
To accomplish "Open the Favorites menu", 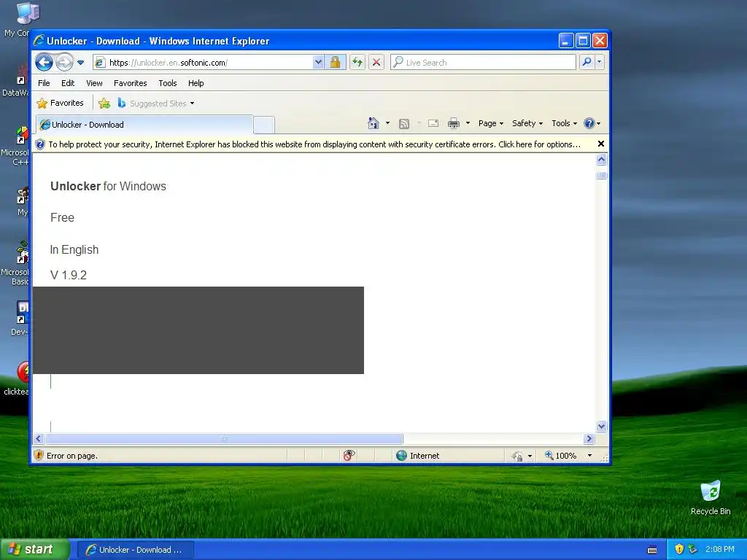I will (x=130, y=83).
